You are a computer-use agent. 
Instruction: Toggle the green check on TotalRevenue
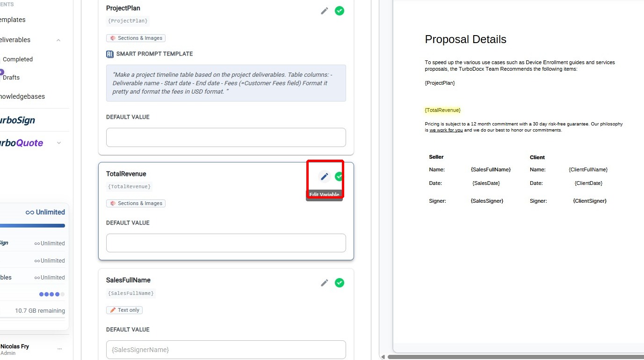coord(340,176)
